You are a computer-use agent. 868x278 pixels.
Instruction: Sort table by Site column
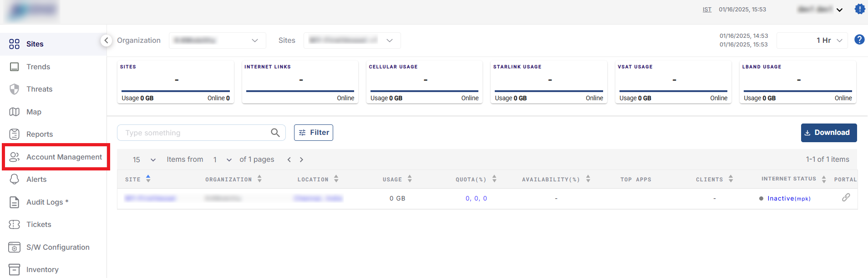click(x=148, y=179)
